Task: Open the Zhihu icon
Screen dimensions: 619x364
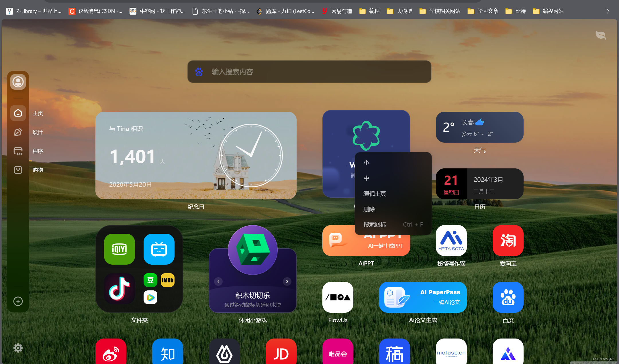Action: pos(167,352)
